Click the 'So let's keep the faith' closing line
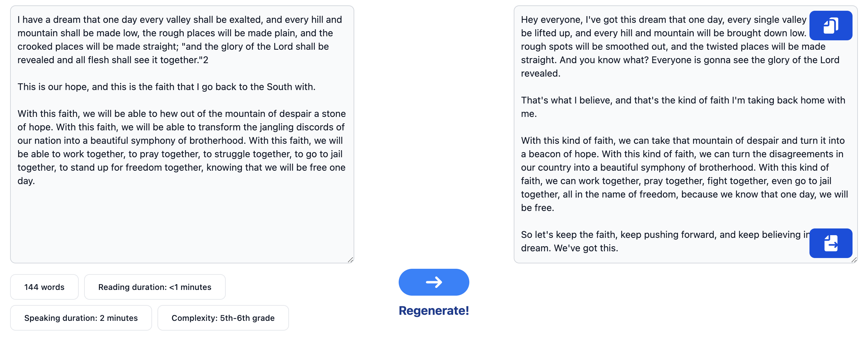The image size is (868, 340). 665,241
